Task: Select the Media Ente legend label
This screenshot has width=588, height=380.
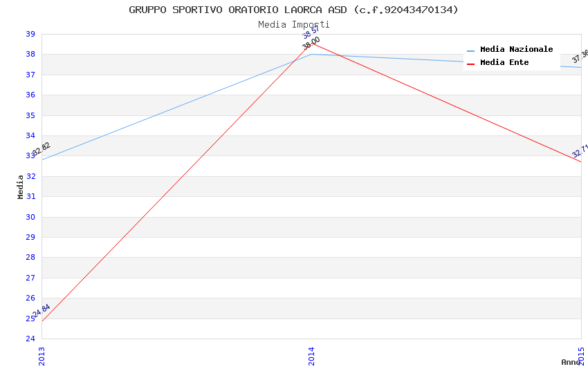Action: 504,62
